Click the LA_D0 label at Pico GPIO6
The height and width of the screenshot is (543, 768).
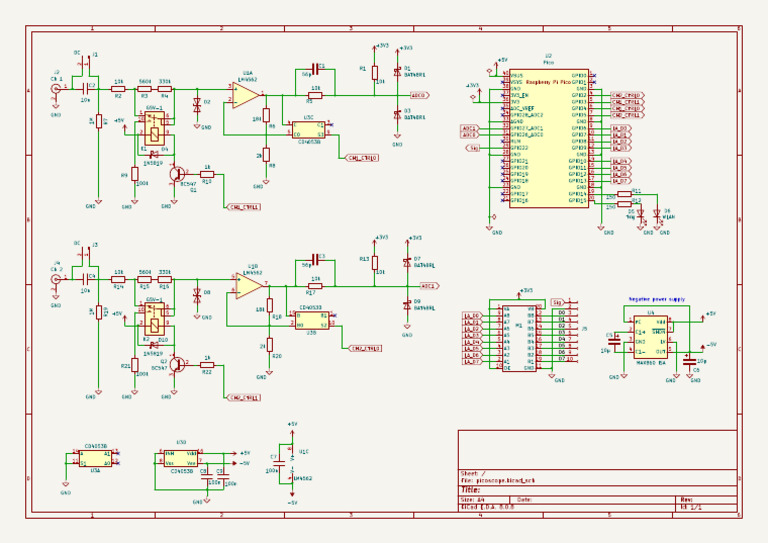point(621,128)
